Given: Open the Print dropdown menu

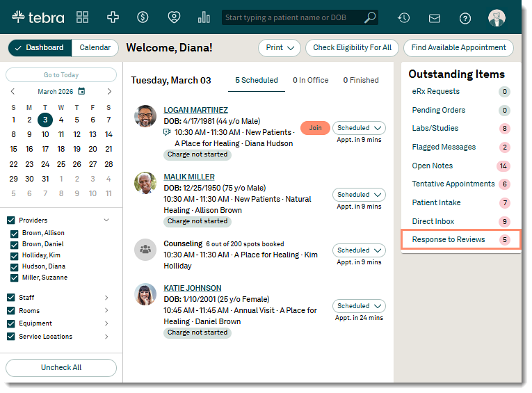Looking at the screenshot, I should coord(280,48).
